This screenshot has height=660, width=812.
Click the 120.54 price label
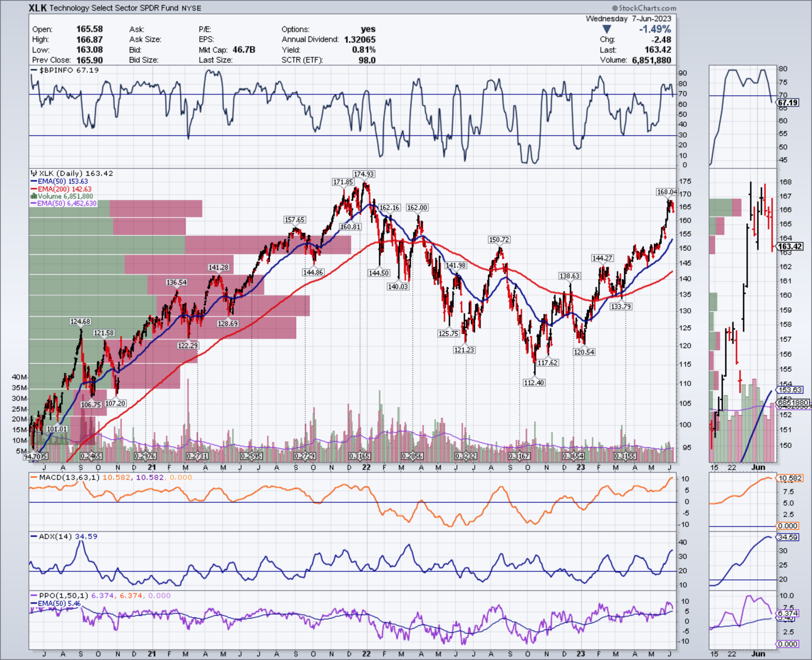[584, 352]
